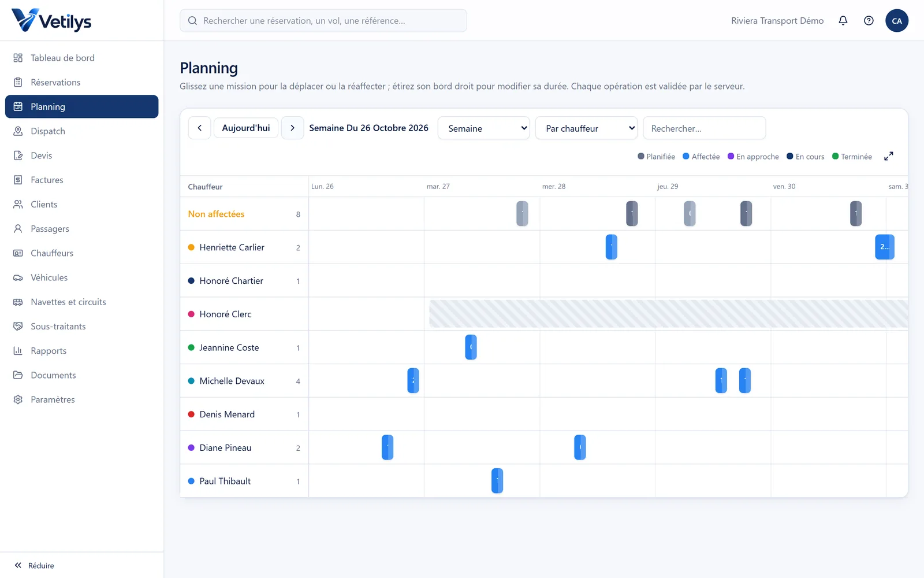Go to the previous week
The image size is (924, 578).
[x=199, y=128]
